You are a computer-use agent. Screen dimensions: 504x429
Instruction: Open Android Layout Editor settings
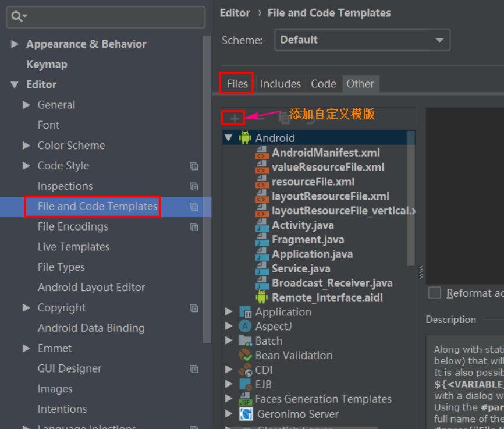pyautogui.click(x=91, y=288)
